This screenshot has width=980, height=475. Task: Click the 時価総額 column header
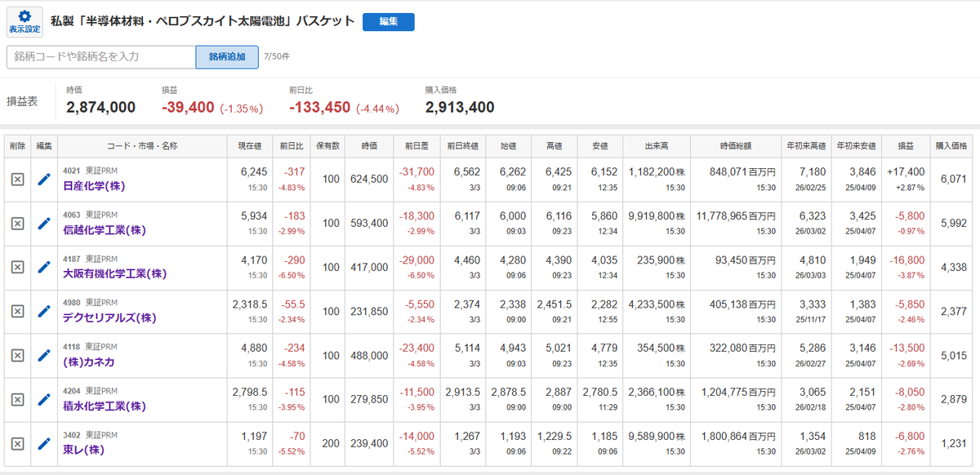[735, 146]
